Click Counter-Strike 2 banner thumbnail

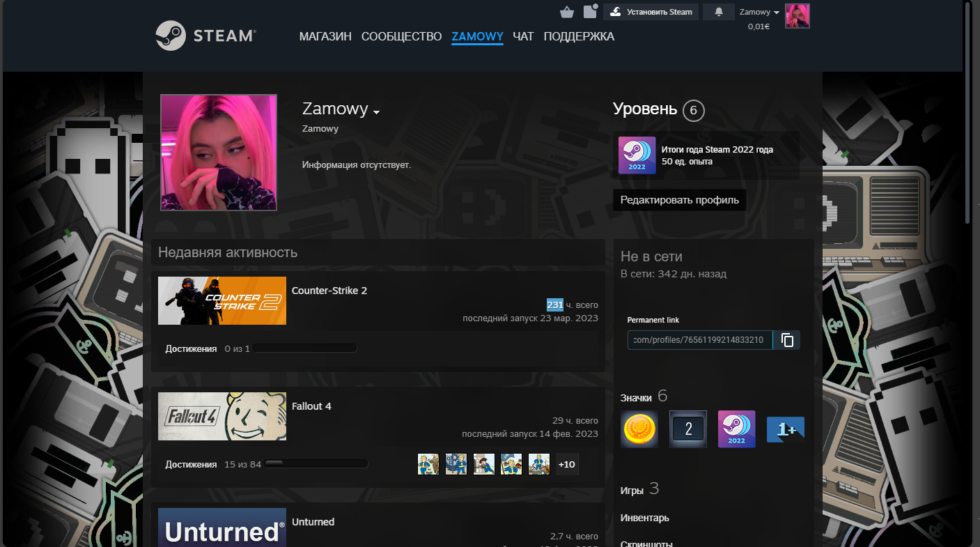click(222, 300)
